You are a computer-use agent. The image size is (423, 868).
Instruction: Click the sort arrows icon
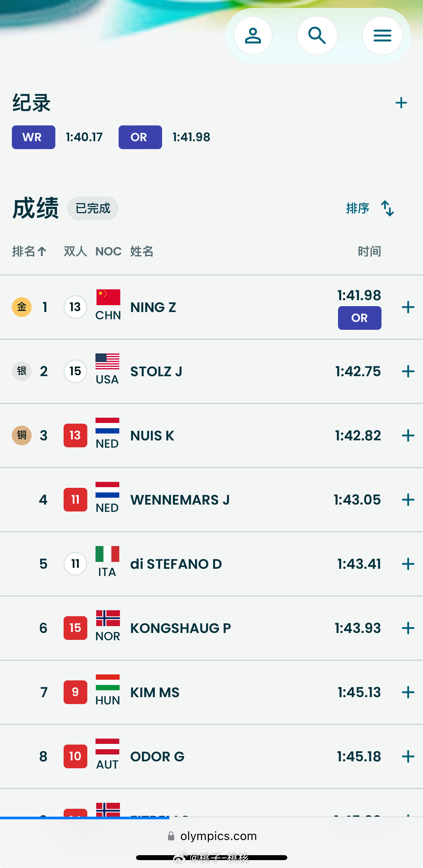(x=387, y=208)
